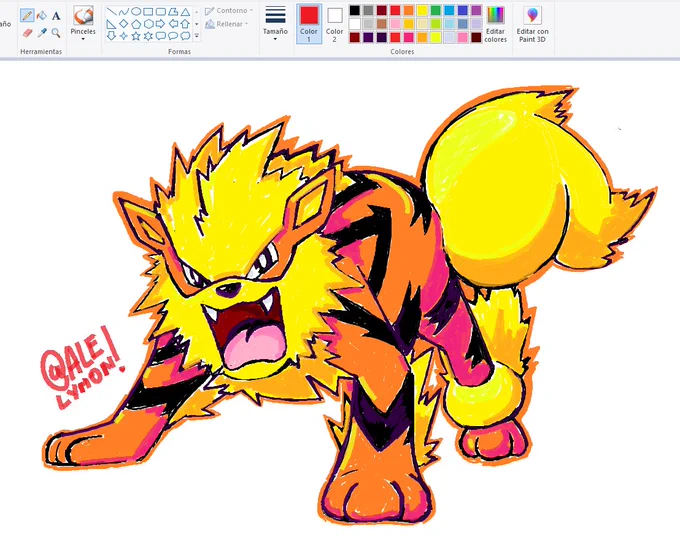680x539 pixels.
Task: Open the Contorno outline dropdown
Action: click(x=229, y=10)
